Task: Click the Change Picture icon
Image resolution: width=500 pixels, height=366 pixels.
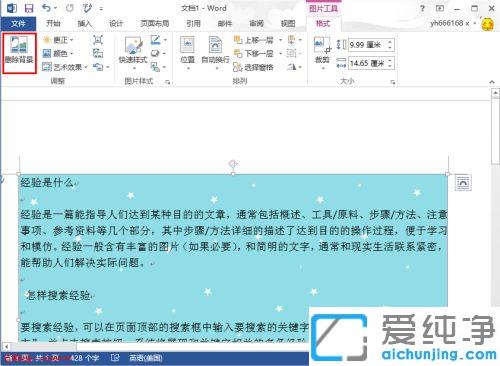Action: coord(98,53)
